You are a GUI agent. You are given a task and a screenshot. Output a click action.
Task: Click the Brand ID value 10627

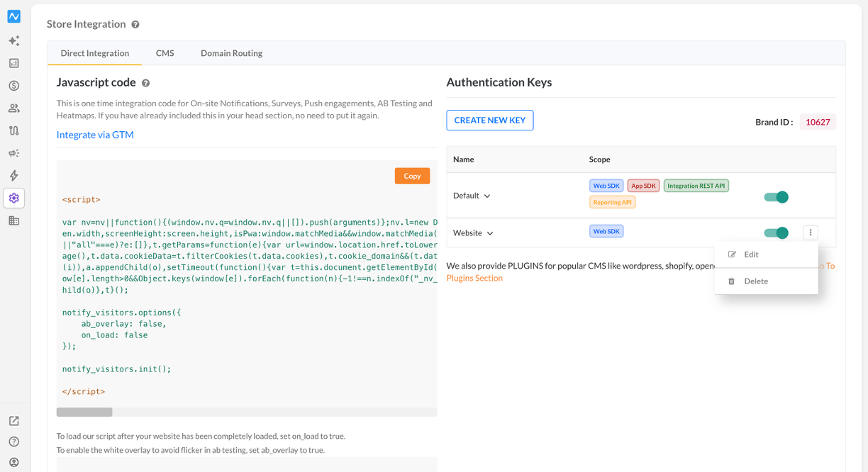click(818, 122)
